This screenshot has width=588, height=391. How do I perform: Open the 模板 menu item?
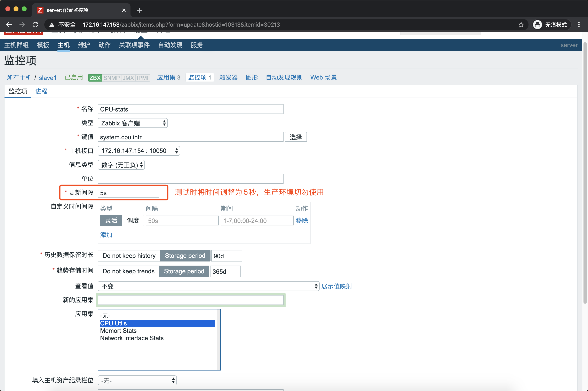(43, 45)
